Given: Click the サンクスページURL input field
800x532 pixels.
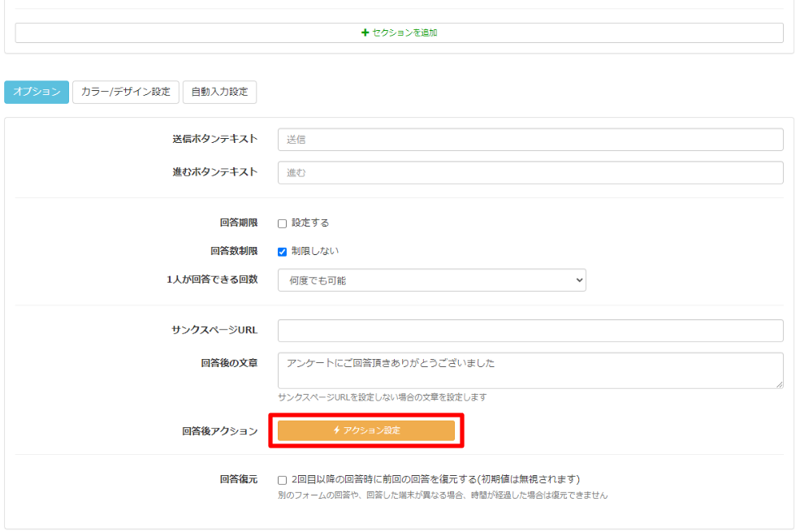Looking at the screenshot, I should point(530,331).
